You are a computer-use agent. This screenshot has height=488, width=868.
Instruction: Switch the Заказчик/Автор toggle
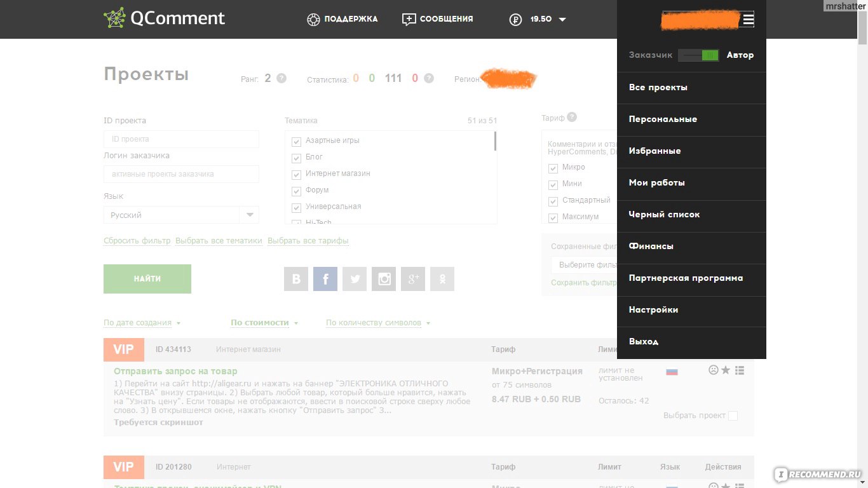[698, 55]
